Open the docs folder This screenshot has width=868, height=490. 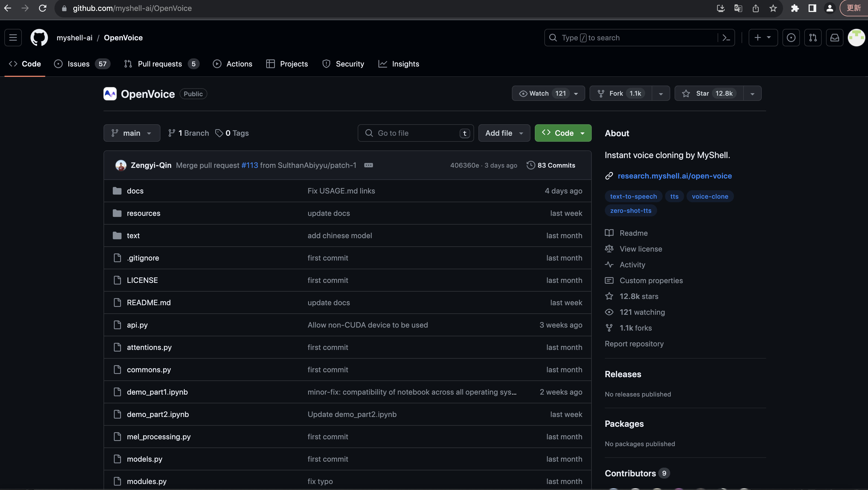(x=135, y=191)
